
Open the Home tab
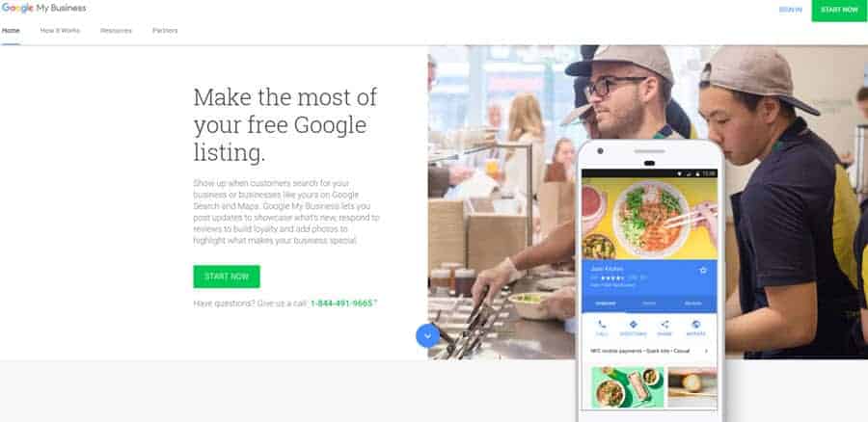point(11,31)
